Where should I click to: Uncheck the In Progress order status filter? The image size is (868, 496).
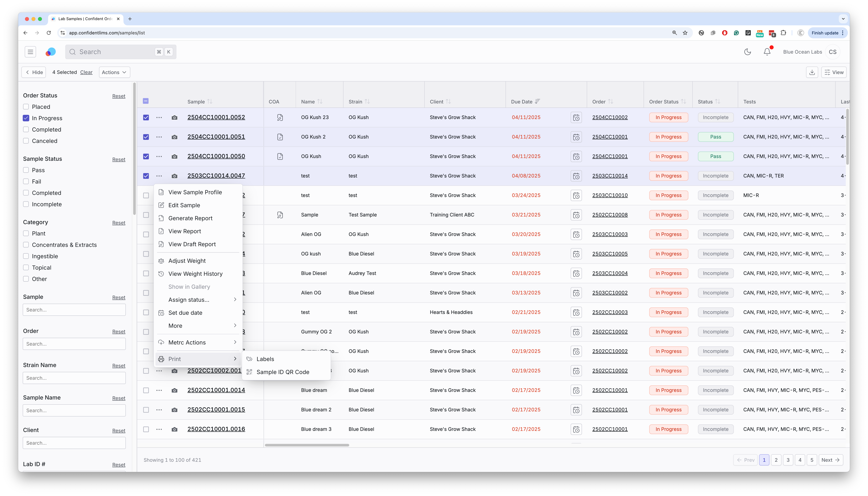click(x=26, y=118)
